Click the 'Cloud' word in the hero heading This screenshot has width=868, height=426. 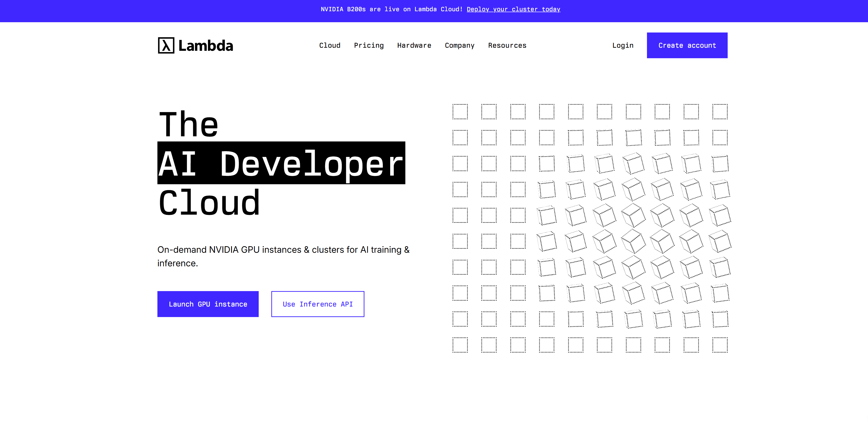pos(209,203)
